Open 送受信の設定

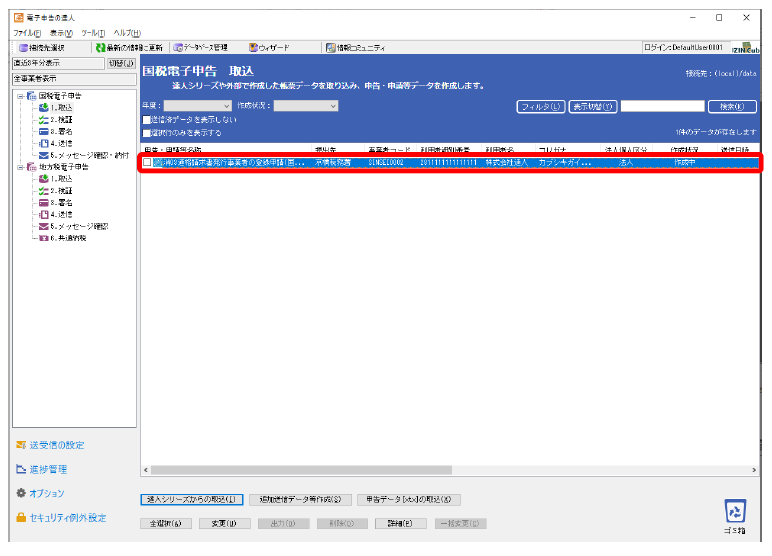click(x=50, y=445)
